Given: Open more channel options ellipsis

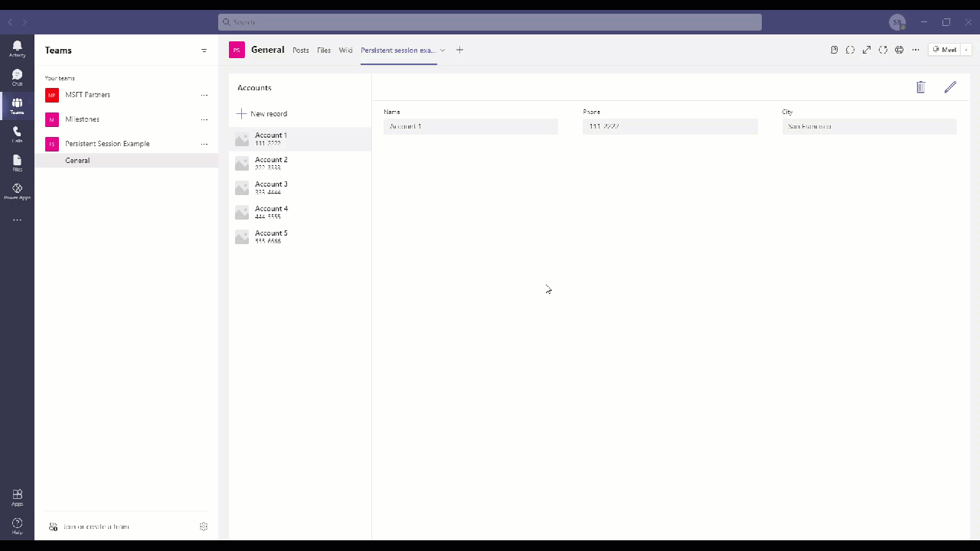Looking at the screenshot, I should (x=916, y=50).
